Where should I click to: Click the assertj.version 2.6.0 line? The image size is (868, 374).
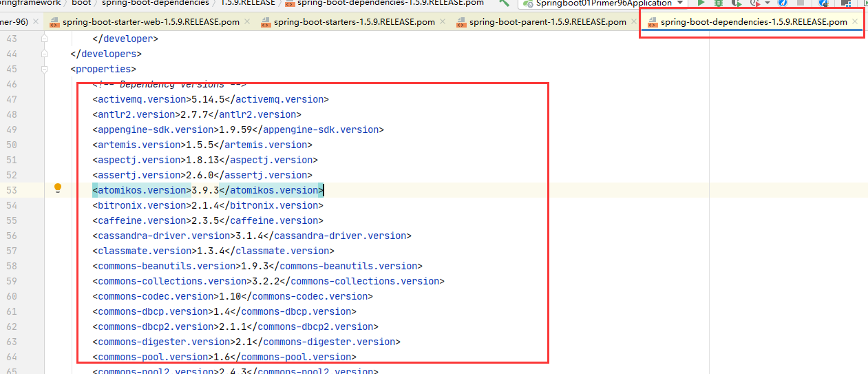202,175
